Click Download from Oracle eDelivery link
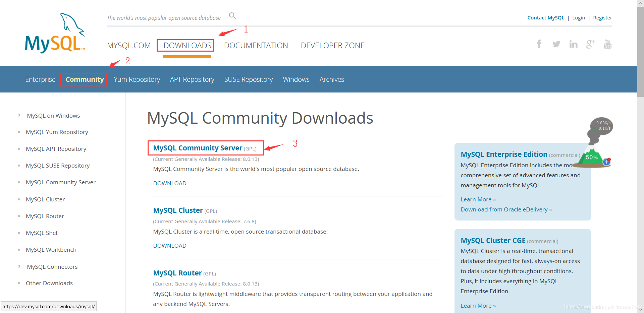644x313 pixels. tap(506, 209)
